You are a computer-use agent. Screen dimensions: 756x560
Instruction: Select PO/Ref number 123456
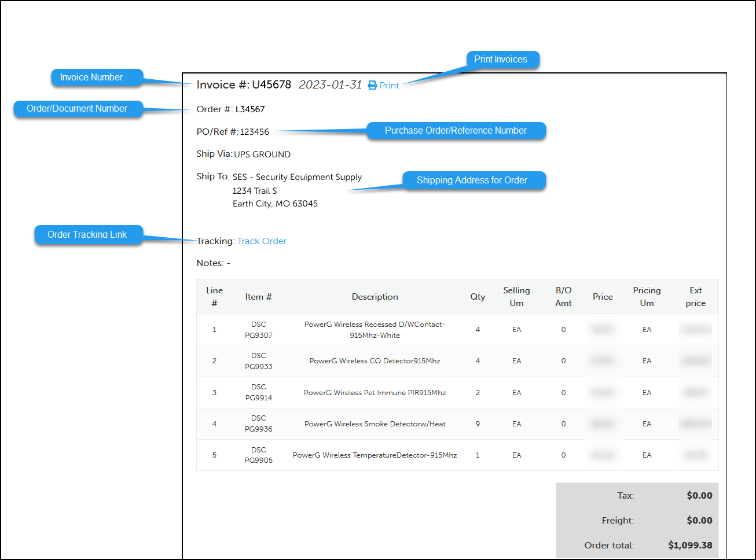coord(255,132)
